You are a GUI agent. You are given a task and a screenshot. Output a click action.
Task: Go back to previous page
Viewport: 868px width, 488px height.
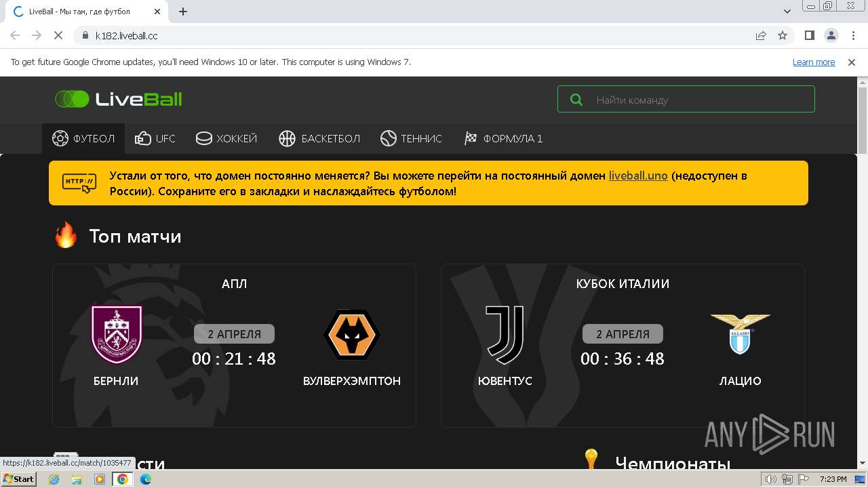pyautogui.click(x=15, y=35)
